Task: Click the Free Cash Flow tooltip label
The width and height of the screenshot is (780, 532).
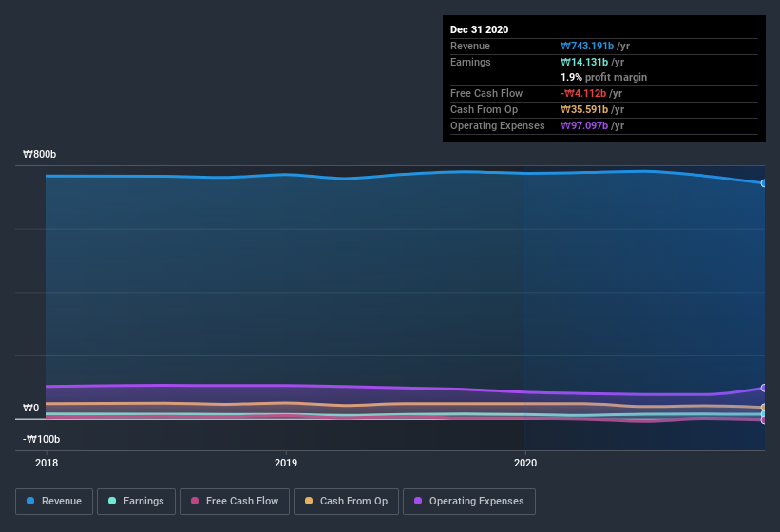Action: (x=486, y=93)
